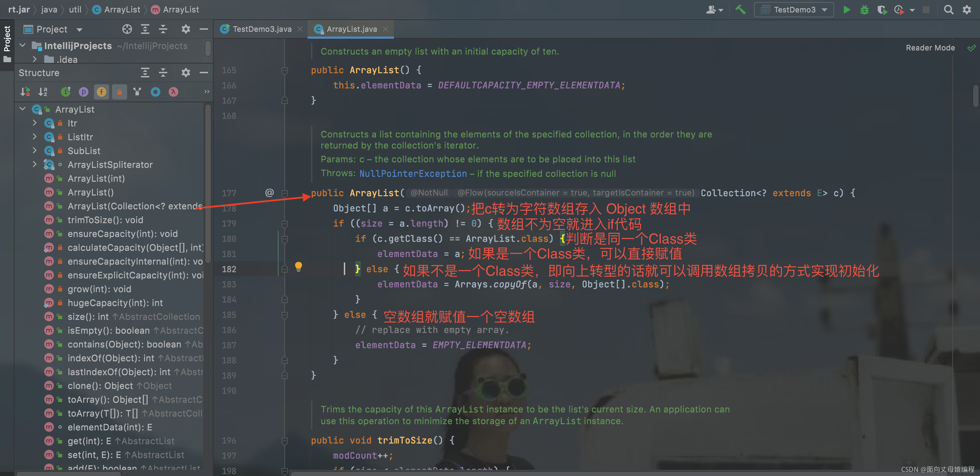Click the yellow lightbulb intention icon
Image resolution: width=980 pixels, height=476 pixels.
pyautogui.click(x=299, y=266)
